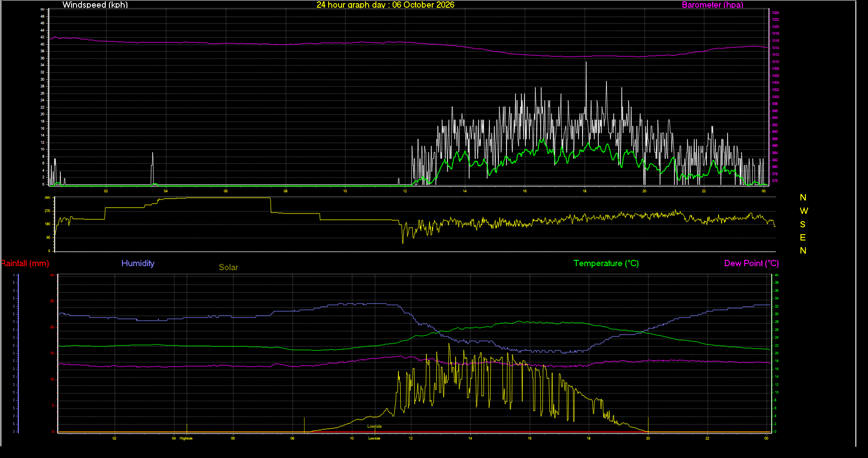Select the "24 hour graph day : 06 October 2026" heading
The image size is (868, 458).
(x=385, y=5)
